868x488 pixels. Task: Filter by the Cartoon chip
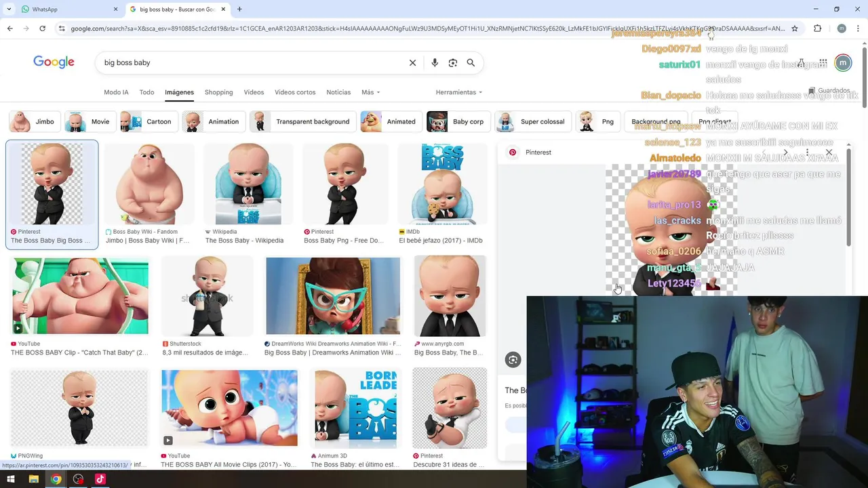[x=148, y=121]
